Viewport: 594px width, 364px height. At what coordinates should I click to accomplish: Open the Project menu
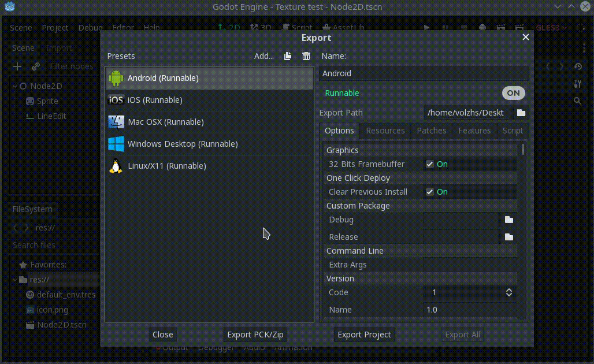[x=55, y=27]
